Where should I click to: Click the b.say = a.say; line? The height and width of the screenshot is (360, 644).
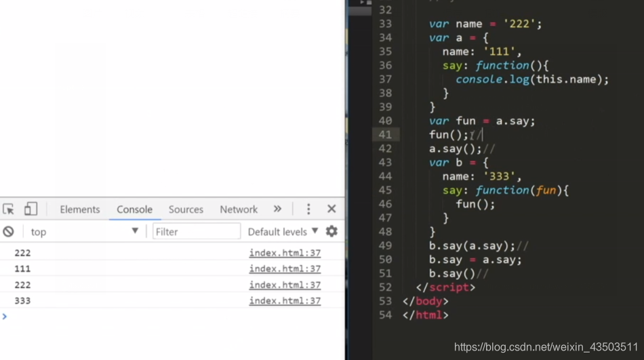[x=475, y=260]
